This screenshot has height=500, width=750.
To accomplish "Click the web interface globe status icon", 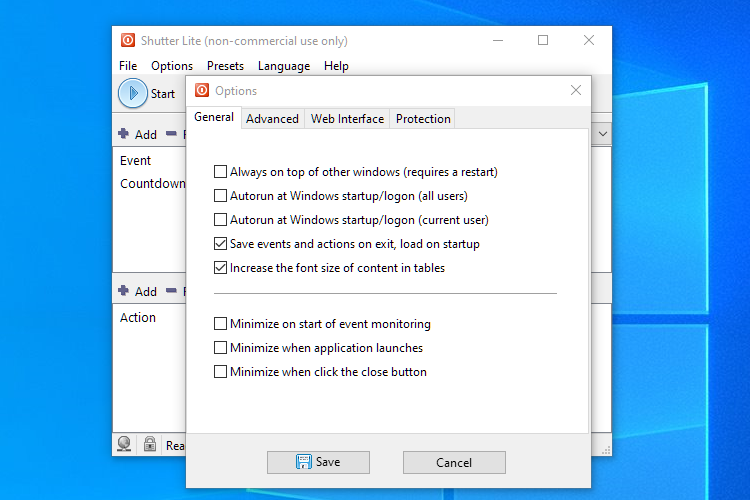I will pos(124,444).
